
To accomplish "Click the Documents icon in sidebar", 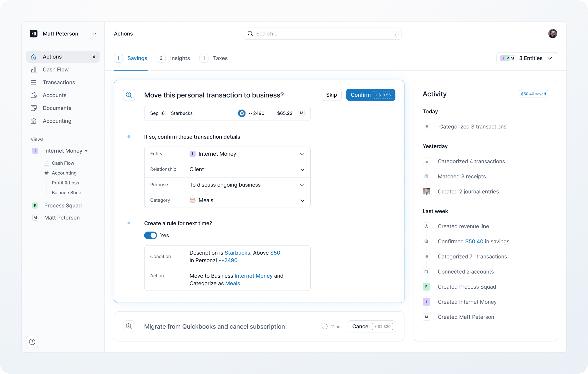I will (x=34, y=108).
